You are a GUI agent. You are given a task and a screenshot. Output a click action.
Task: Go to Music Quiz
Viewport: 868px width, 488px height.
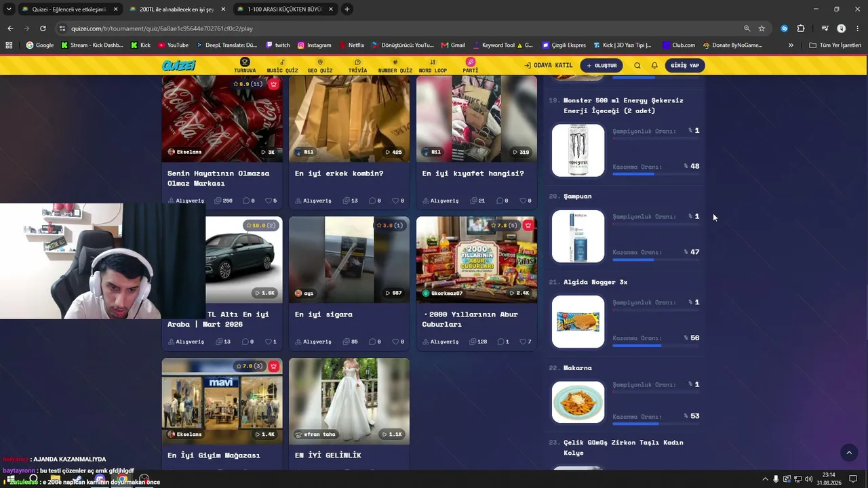[282, 66]
